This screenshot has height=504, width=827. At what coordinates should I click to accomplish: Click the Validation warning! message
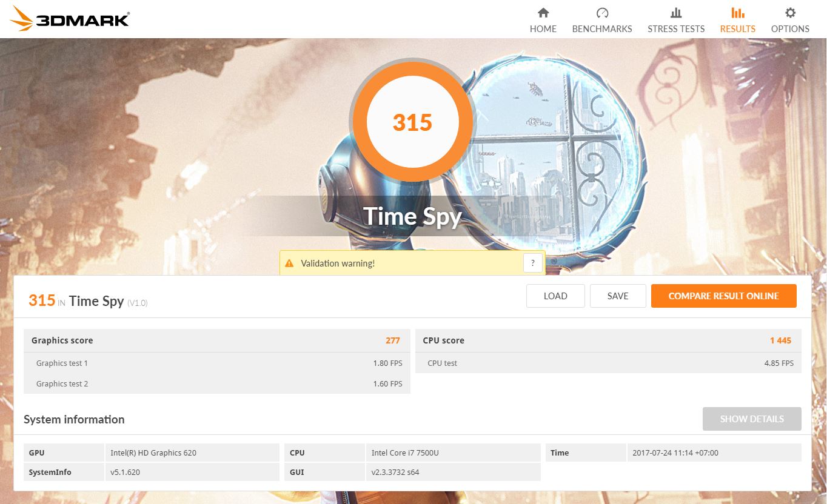point(338,264)
